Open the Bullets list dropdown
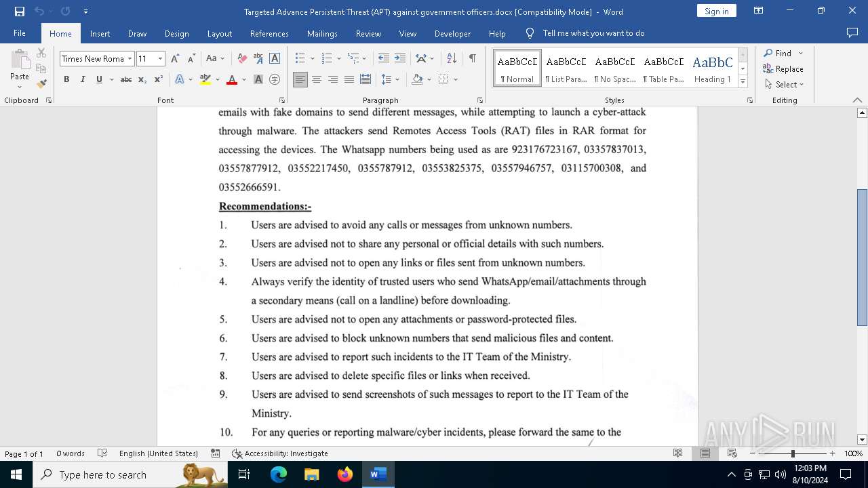Screen dimensions: 868x488 [x=313, y=59]
